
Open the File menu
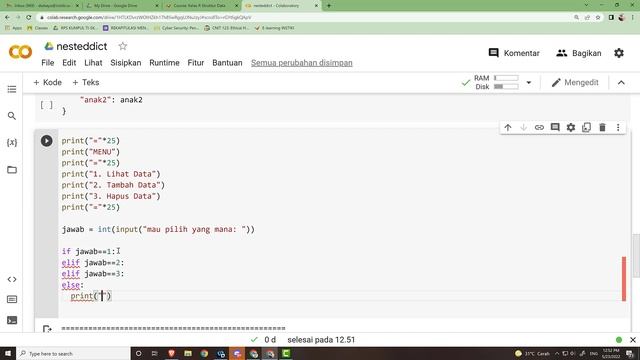(x=48, y=63)
